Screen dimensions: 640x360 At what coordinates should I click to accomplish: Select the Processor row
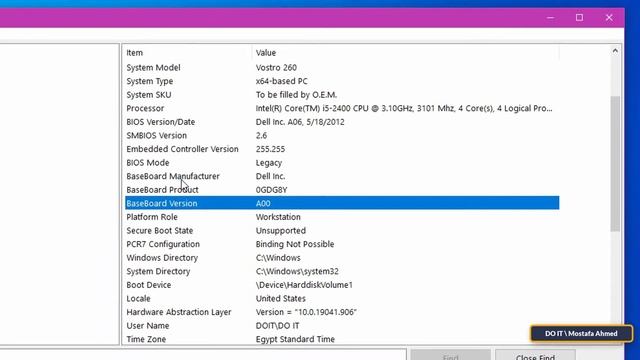342,108
